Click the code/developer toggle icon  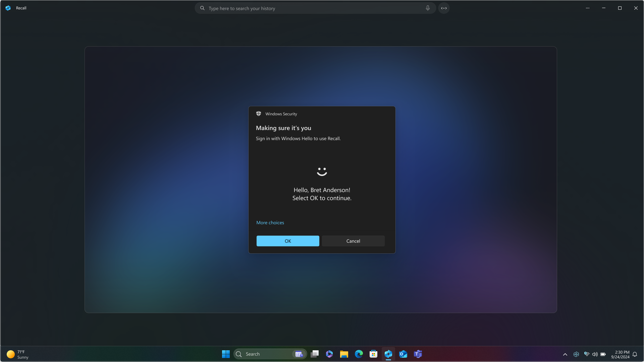click(444, 8)
